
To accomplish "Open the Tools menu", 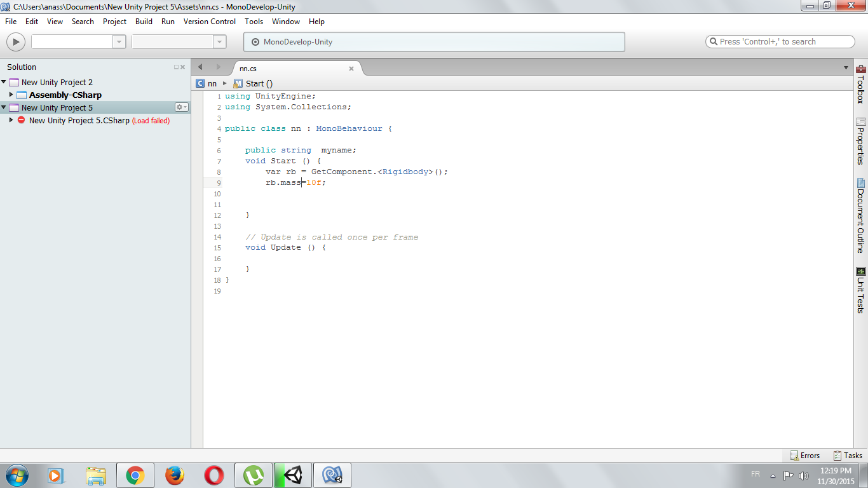I will 254,22.
